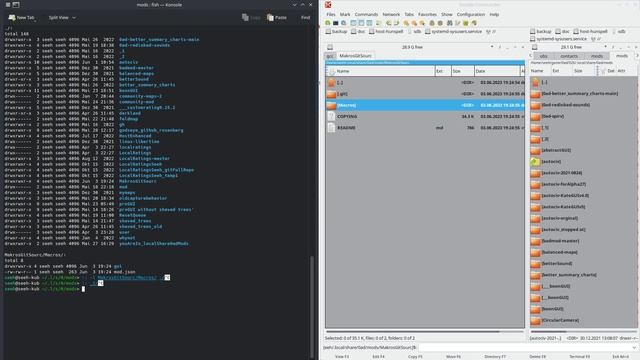Click systemd-sysusers.service drive button in right panel
This screenshot has width=640, height=360.
click(558, 39)
